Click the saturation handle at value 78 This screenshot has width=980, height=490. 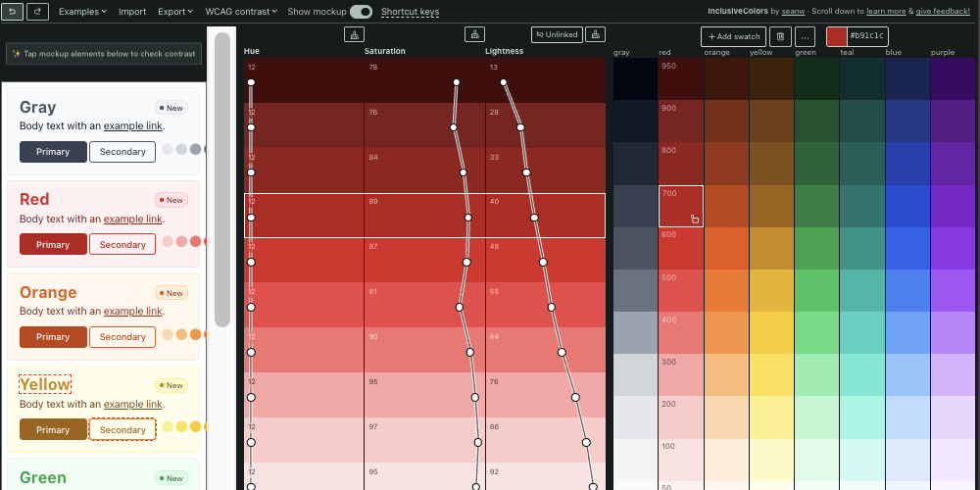pyautogui.click(x=457, y=82)
